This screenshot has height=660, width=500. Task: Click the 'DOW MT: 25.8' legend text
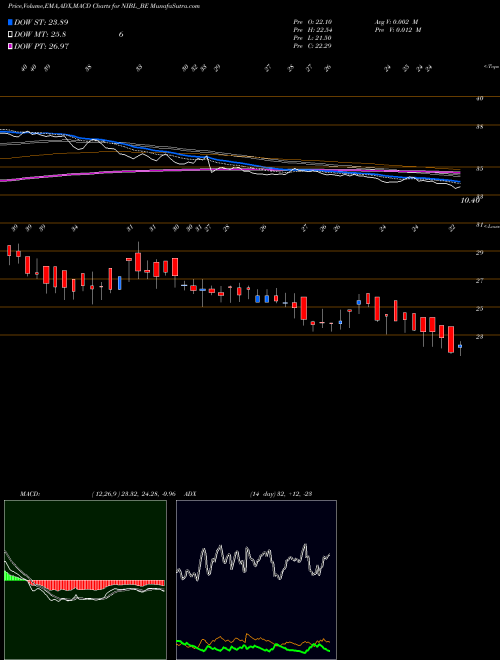40,35
